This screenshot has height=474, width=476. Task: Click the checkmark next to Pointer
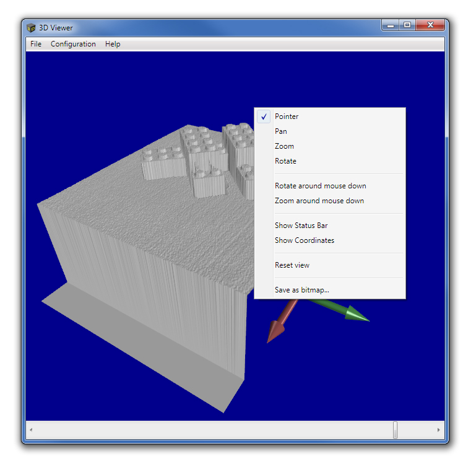[264, 116]
